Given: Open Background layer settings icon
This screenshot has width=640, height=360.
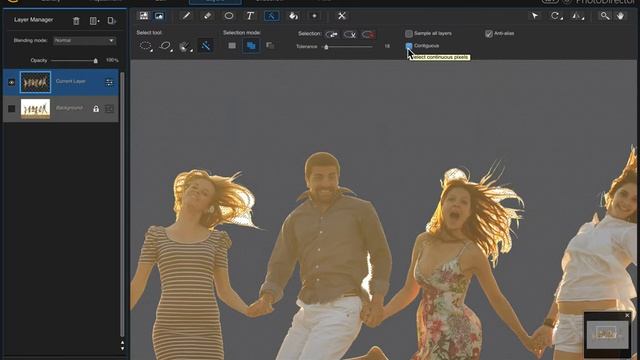Looking at the screenshot, I should (x=109, y=109).
